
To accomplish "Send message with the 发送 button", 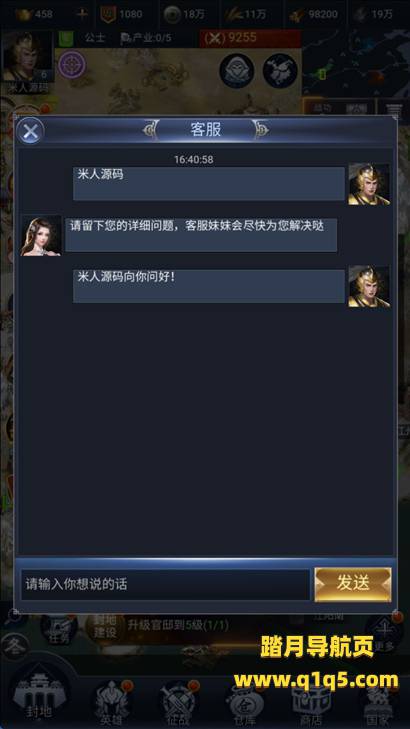I will [353, 584].
